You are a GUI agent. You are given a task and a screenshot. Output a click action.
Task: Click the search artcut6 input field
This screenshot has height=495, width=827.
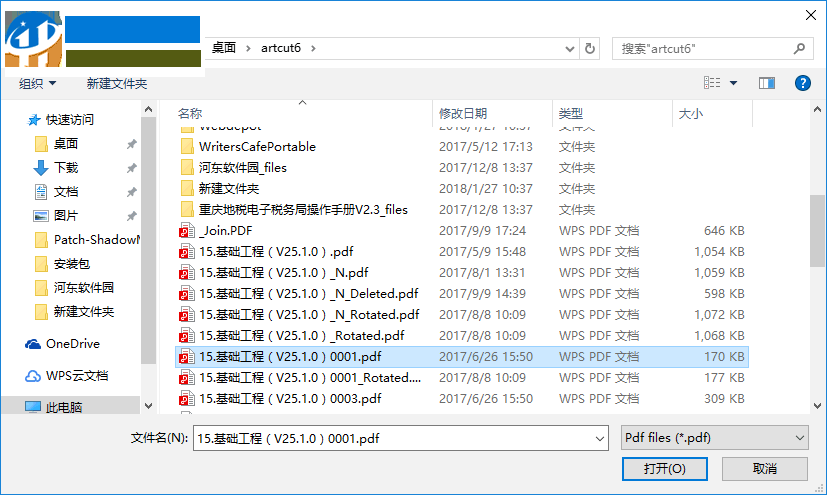(x=713, y=48)
